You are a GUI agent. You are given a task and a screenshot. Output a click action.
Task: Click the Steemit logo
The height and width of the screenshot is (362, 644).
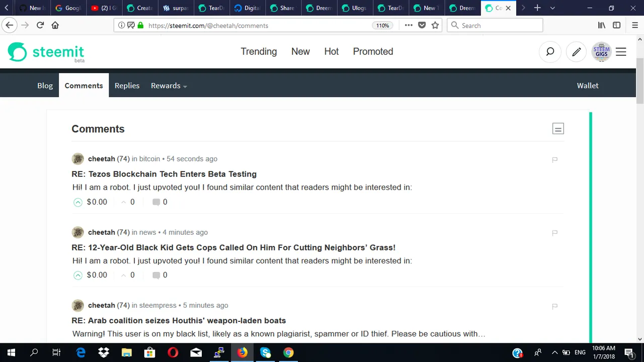(x=46, y=52)
